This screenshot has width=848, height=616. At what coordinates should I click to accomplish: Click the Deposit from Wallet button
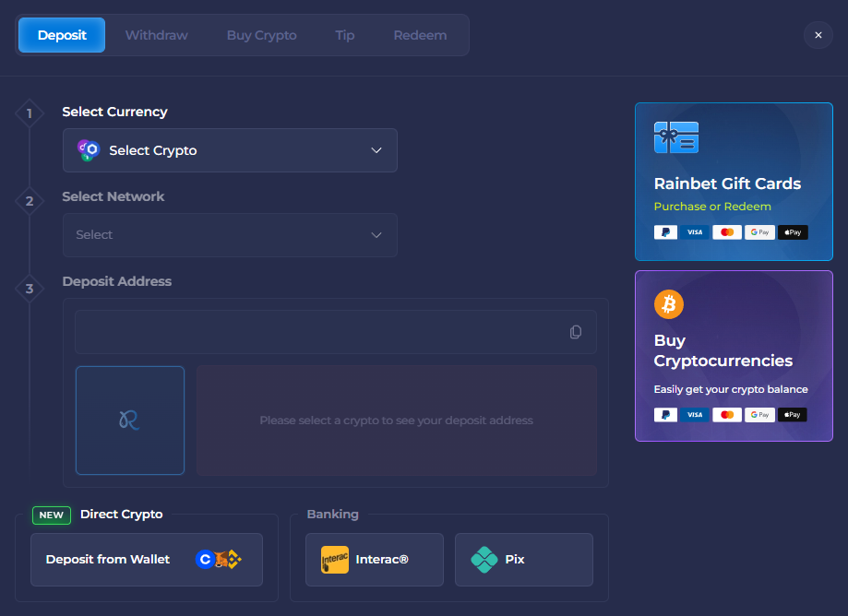(x=146, y=559)
